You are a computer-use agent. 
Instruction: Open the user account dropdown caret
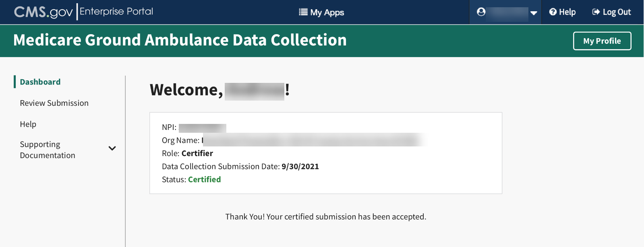[534, 13]
